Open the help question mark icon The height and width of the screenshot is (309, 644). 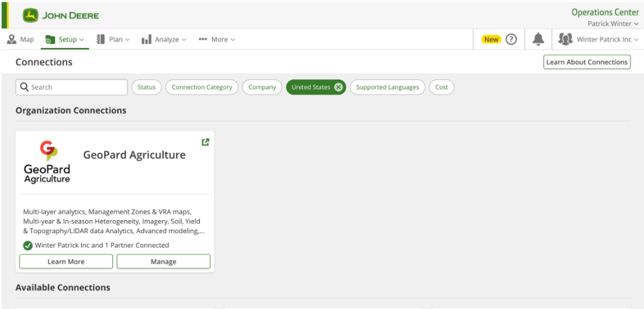(511, 40)
